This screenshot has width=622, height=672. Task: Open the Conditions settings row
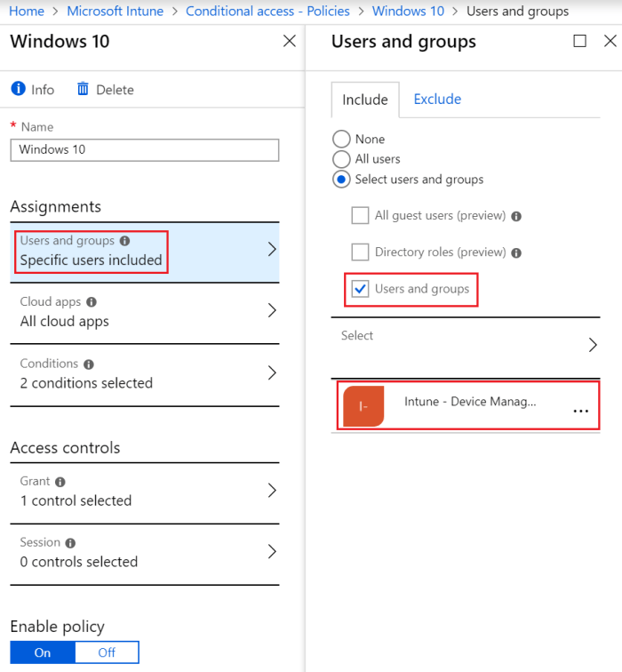pyautogui.click(x=272, y=373)
